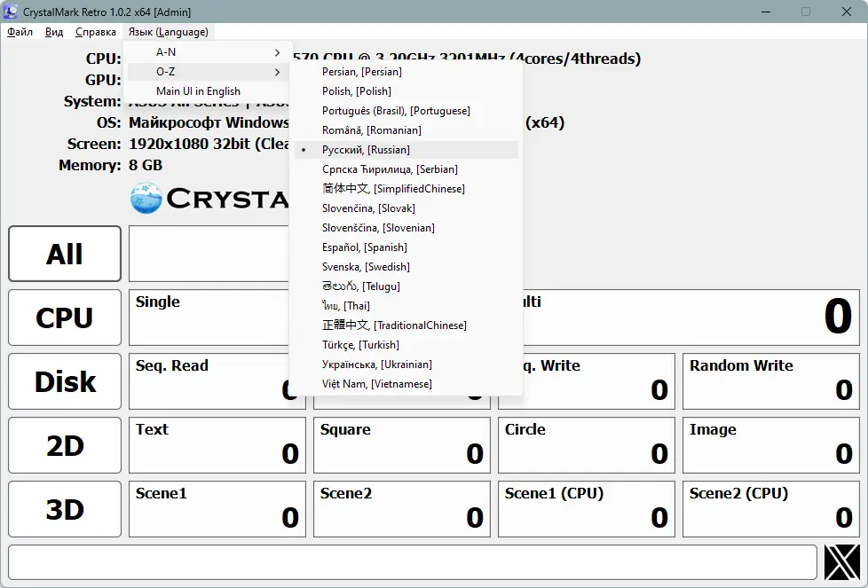The image size is (868, 588).
Task: Run the 3D benchmark
Action: tap(65, 509)
